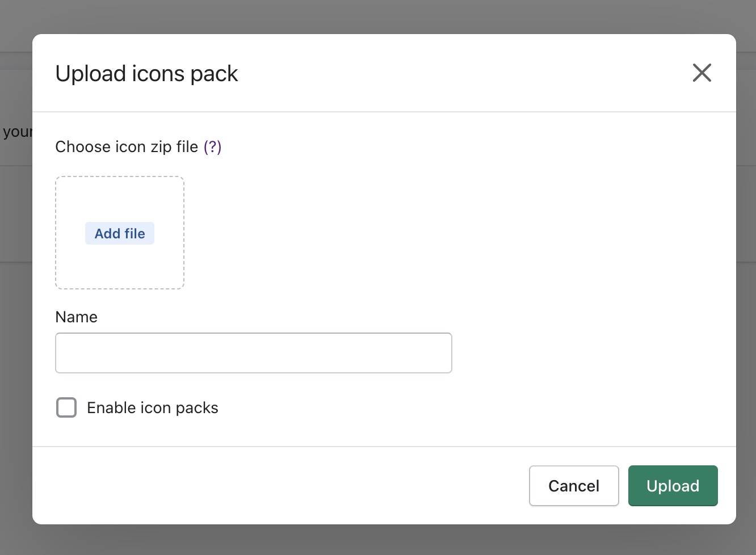Click the 'Choose icon zip file' label
The width and height of the screenshot is (756, 555).
tap(127, 147)
